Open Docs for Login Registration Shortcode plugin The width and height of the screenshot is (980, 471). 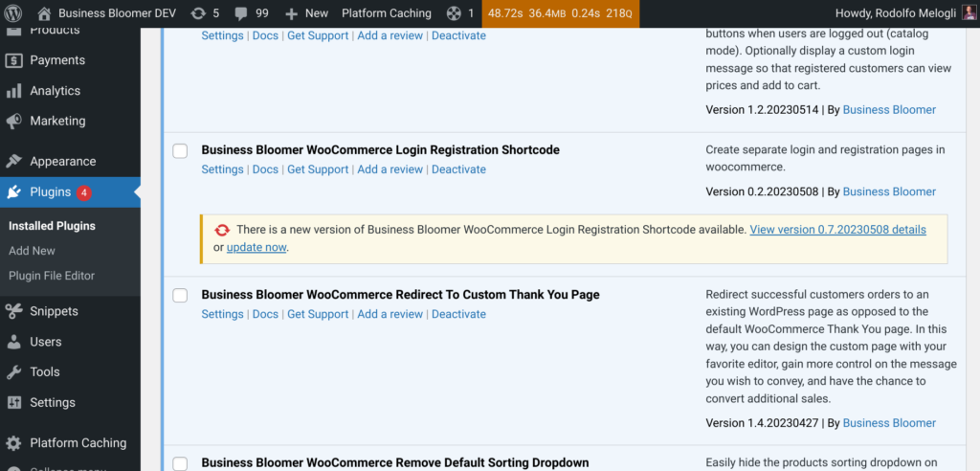click(266, 169)
